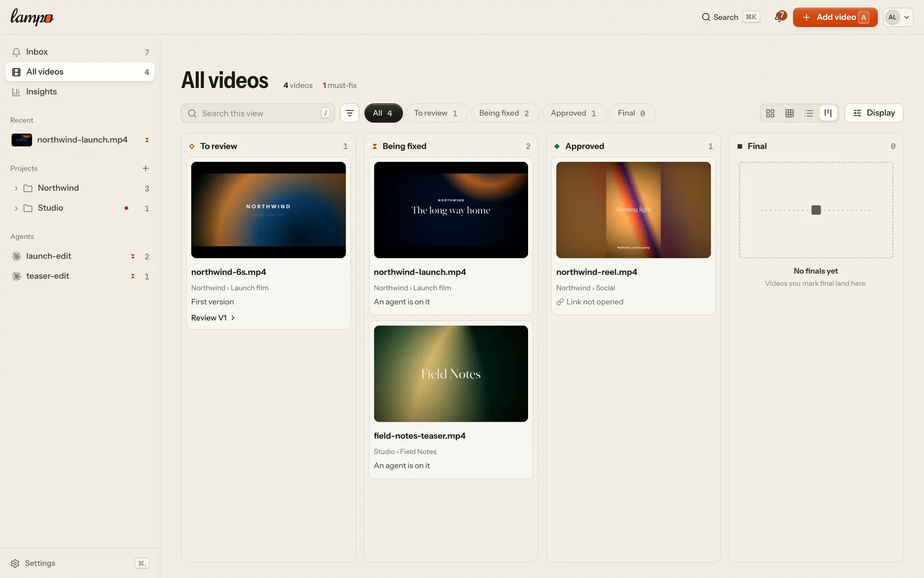Click the Search button in header
The width and height of the screenshot is (924, 578).
pos(730,17)
